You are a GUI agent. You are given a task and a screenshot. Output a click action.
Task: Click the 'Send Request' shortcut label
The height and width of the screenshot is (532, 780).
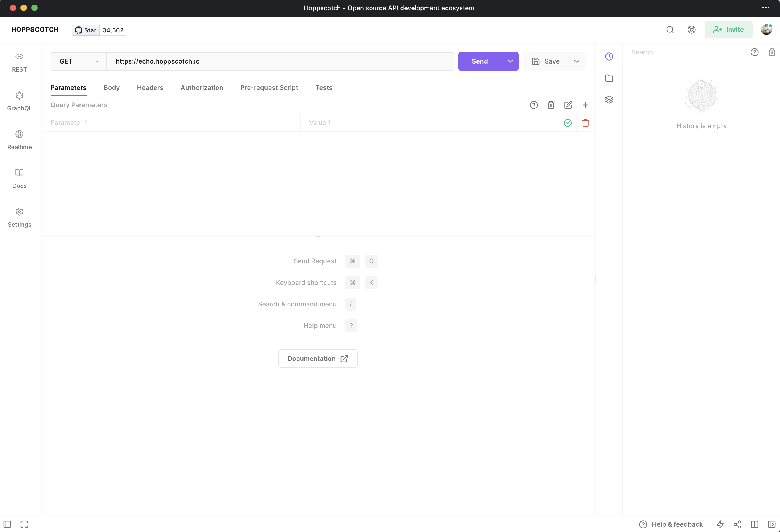click(315, 261)
